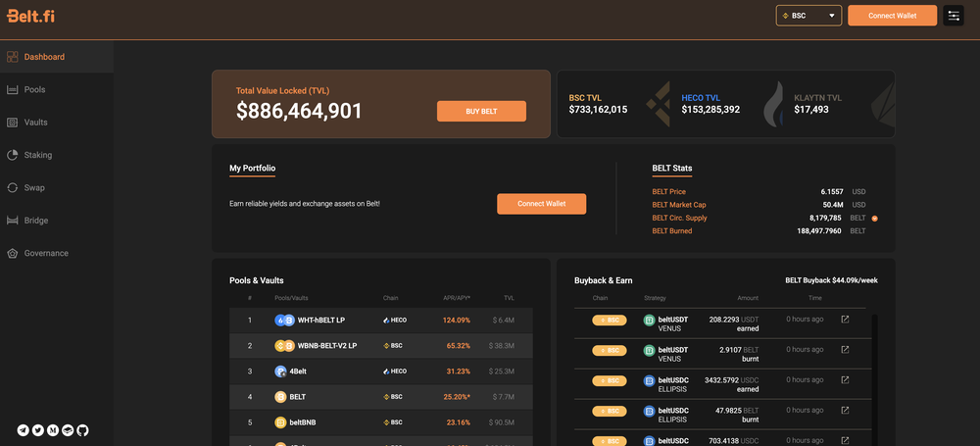Screen dimensions: 980x446
Task: Click HECO chain badge in WHT-hBELT LP row
Action: tap(395, 321)
